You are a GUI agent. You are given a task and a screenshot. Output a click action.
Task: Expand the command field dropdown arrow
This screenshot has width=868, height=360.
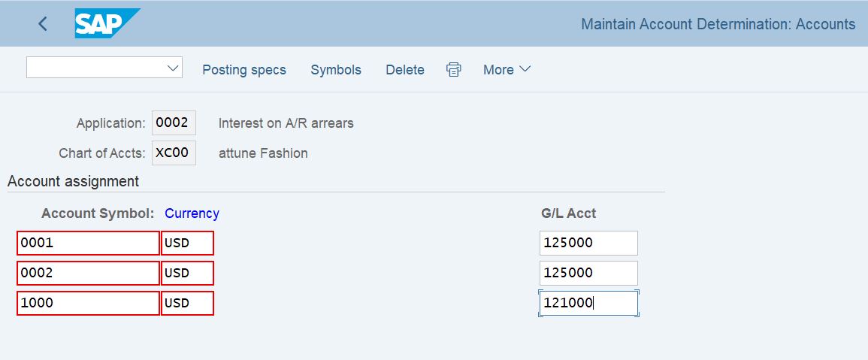(173, 68)
